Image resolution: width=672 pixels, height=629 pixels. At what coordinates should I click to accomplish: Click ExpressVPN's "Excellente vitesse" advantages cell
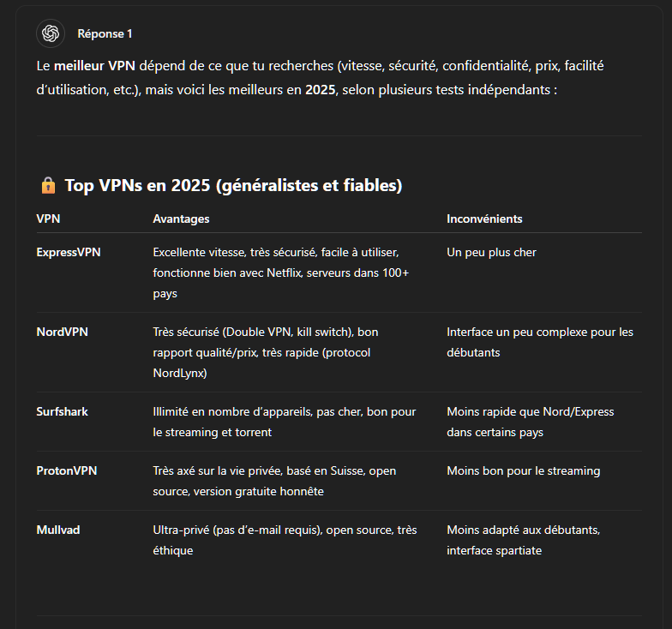tap(280, 273)
